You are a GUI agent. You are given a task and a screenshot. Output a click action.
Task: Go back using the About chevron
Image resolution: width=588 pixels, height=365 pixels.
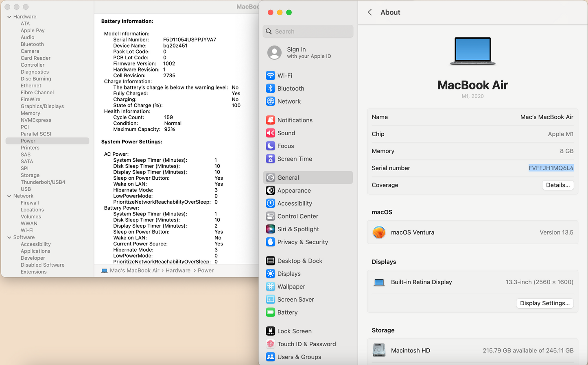[370, 12]
